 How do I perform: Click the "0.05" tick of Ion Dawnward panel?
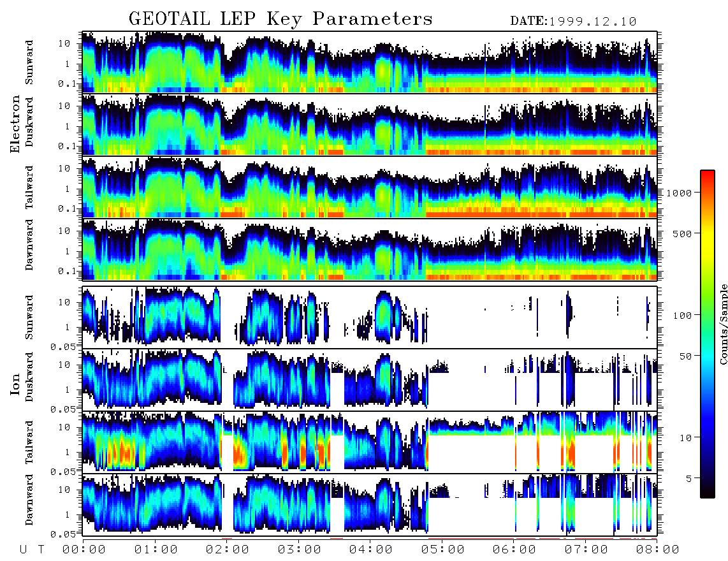coord(62,534)
